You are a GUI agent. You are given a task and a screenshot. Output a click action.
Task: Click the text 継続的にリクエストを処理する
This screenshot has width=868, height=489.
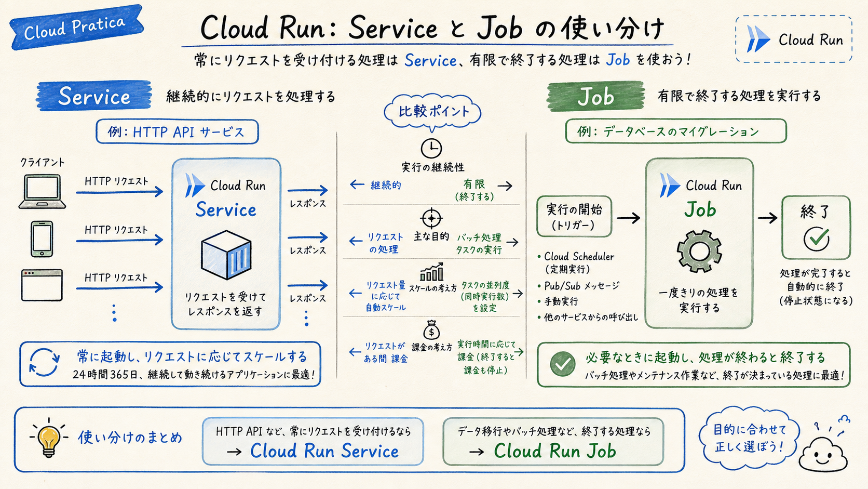(251, 97)
